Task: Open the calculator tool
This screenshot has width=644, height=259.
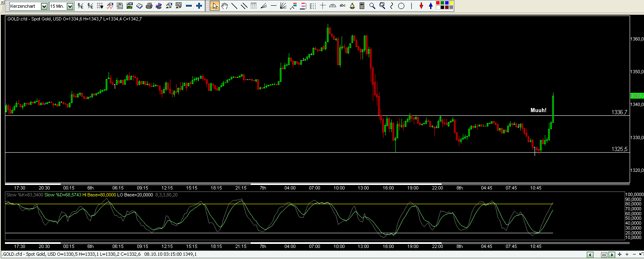Action: (362, 6)
